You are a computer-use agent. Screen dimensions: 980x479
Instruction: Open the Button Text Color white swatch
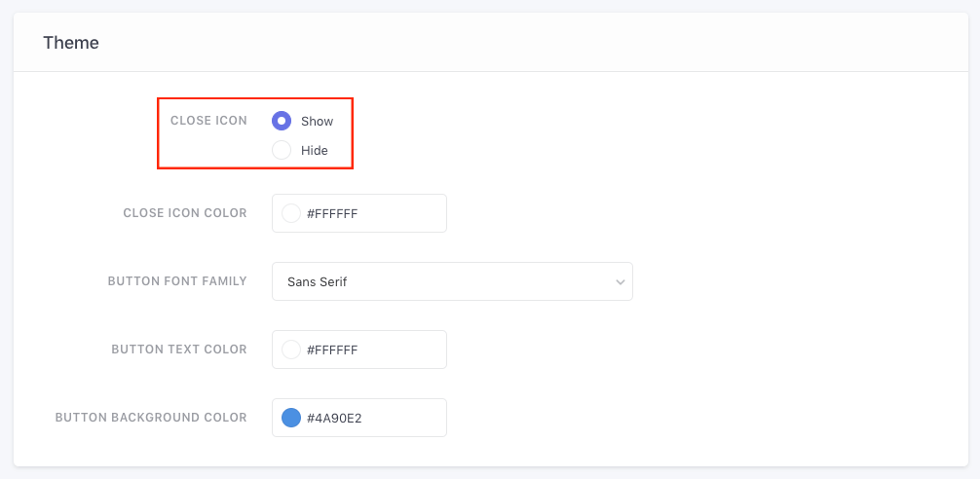[290, 350]
